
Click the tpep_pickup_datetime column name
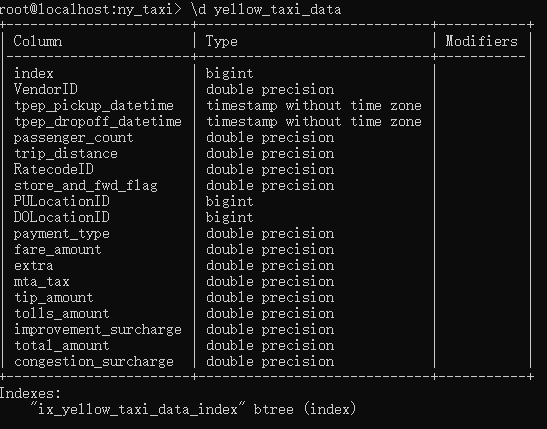(94, 106)
